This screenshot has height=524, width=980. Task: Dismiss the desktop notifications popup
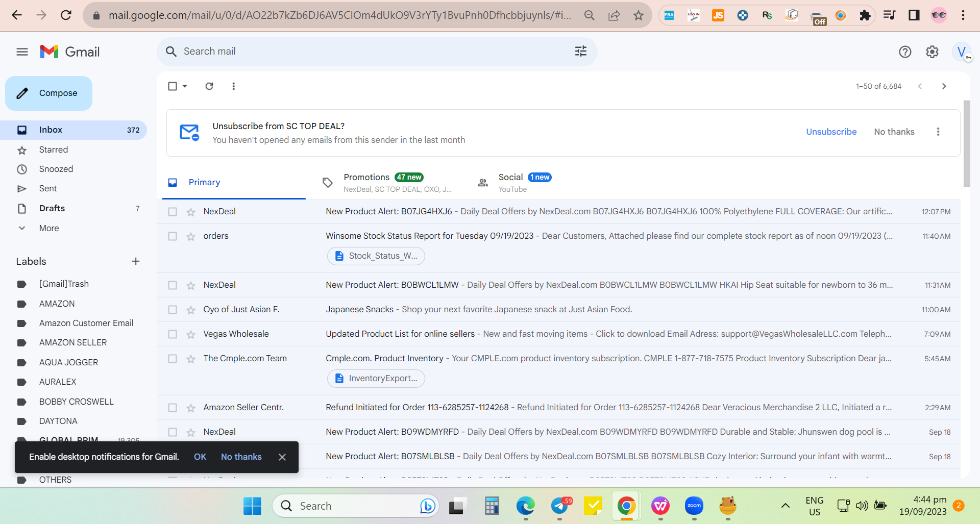(x=282, y=457)
